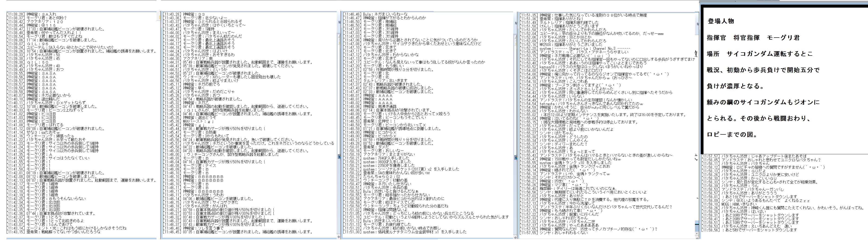This screenshot has width=868, height=249.
Task: Click the 場所 サイコガンダム運転するとこ line
Action: pyautogui.click(x=760, y=54)
